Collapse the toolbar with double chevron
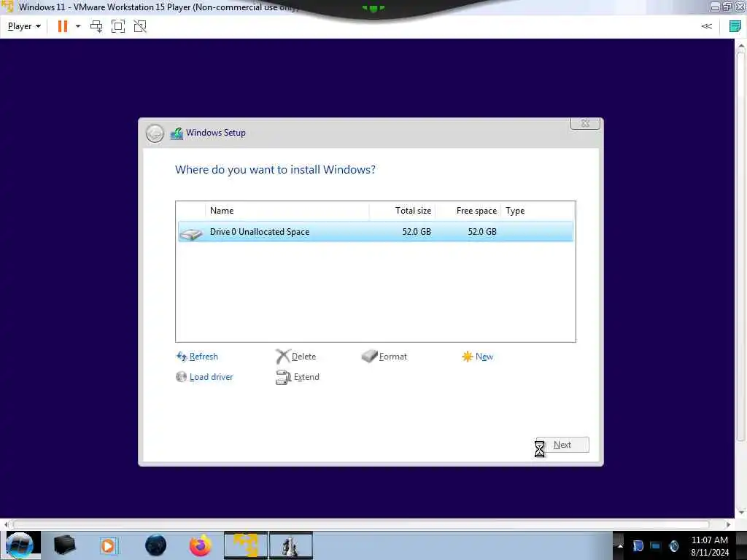 (706, 26)
